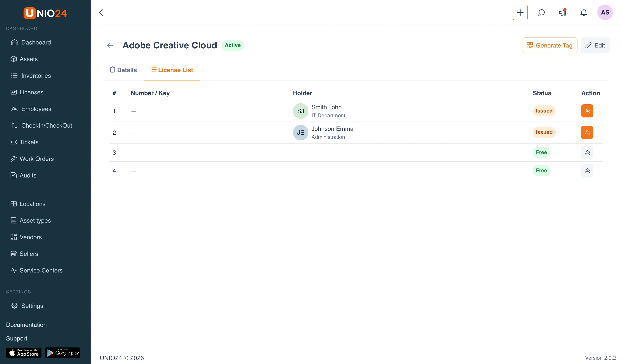Viewport: 622px width, 364px height.
Task: Select the License List tab
Action: (172, 70)
